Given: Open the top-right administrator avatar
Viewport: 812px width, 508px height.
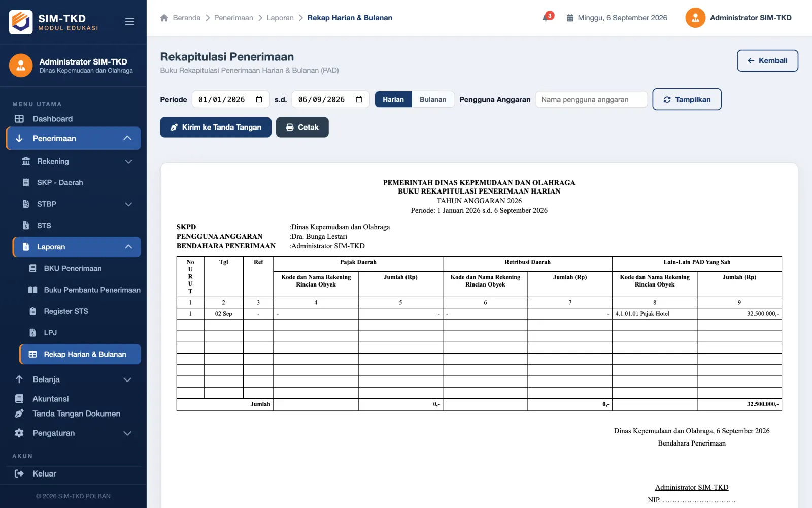Looking at the screenshot, I should pos(695,18).
